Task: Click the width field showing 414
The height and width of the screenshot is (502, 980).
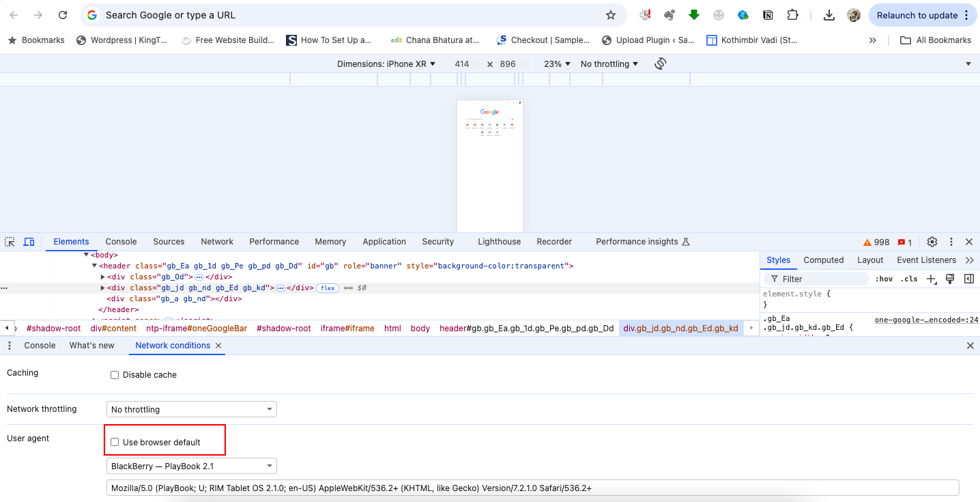Action: (462, 64)
